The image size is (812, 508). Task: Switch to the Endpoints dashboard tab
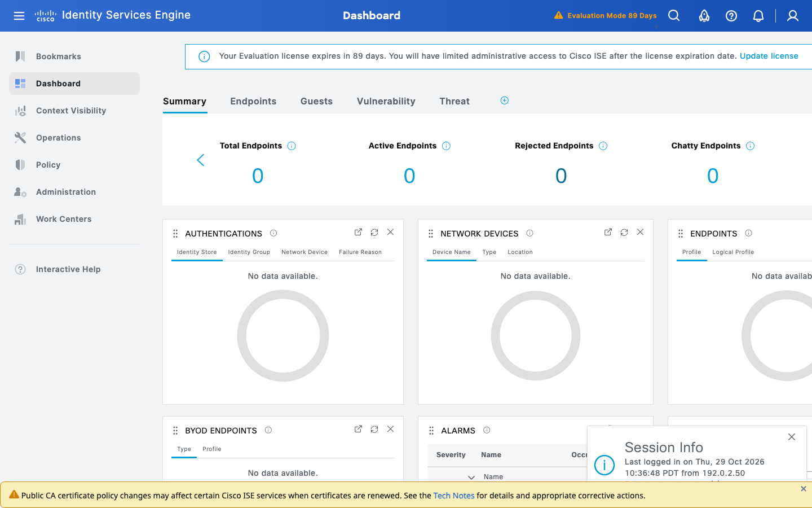[253, 101]
